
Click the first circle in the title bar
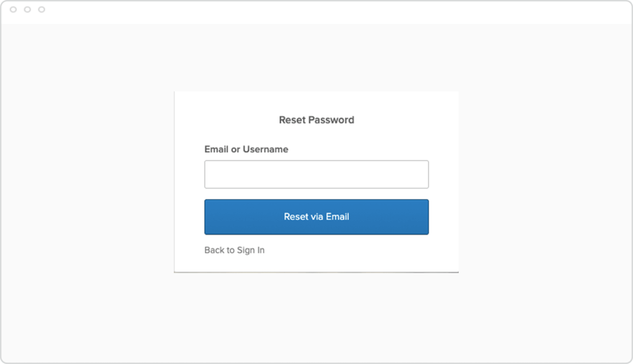tap(13, 9)
